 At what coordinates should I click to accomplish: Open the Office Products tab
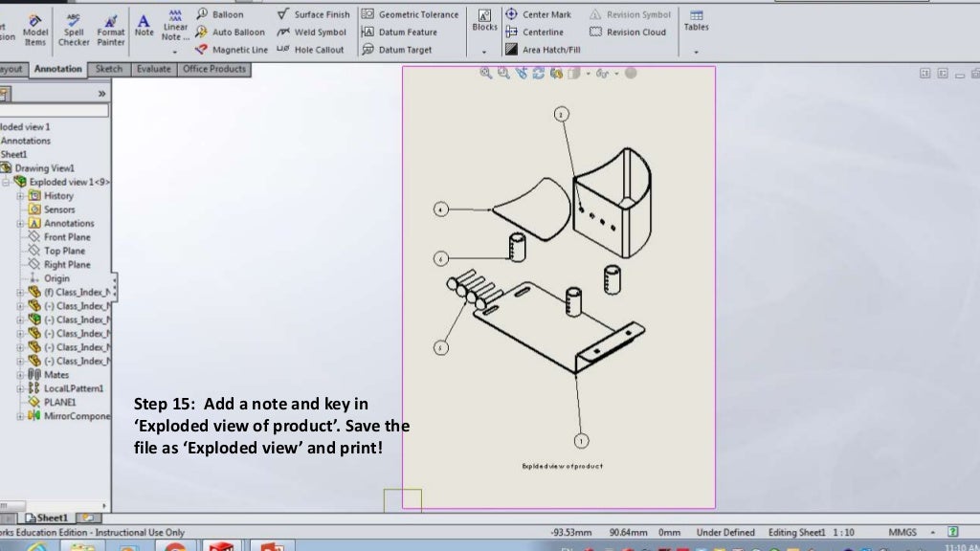[x=214, y=69]
